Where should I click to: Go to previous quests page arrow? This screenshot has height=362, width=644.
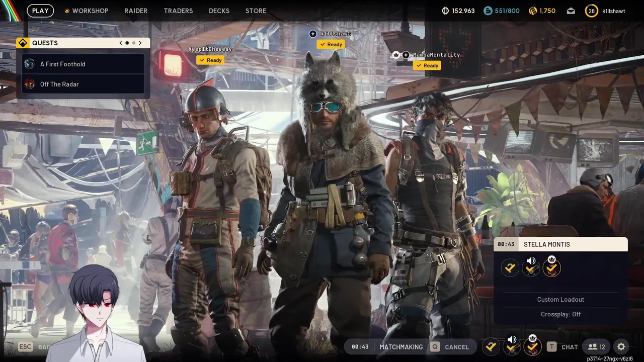click(121, 43)
